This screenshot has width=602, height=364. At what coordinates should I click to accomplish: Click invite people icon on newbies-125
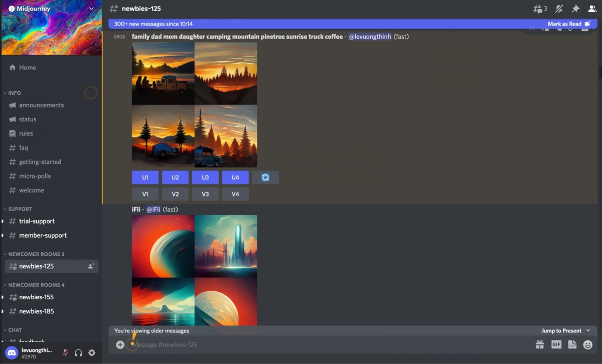click(91, 266)
